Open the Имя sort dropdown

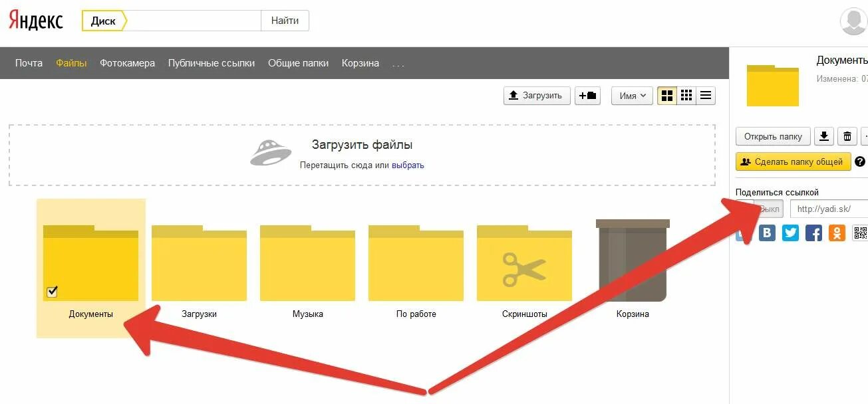(632, 96)
